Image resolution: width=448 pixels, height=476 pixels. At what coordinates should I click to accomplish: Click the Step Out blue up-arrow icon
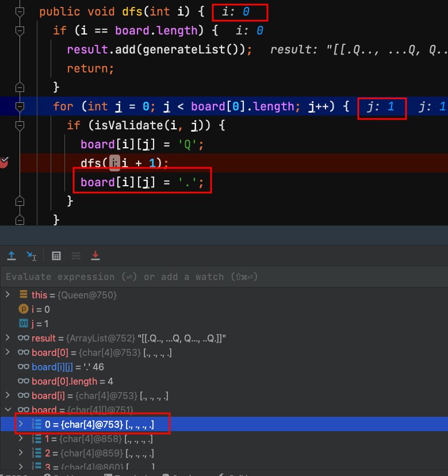[11, 255]
